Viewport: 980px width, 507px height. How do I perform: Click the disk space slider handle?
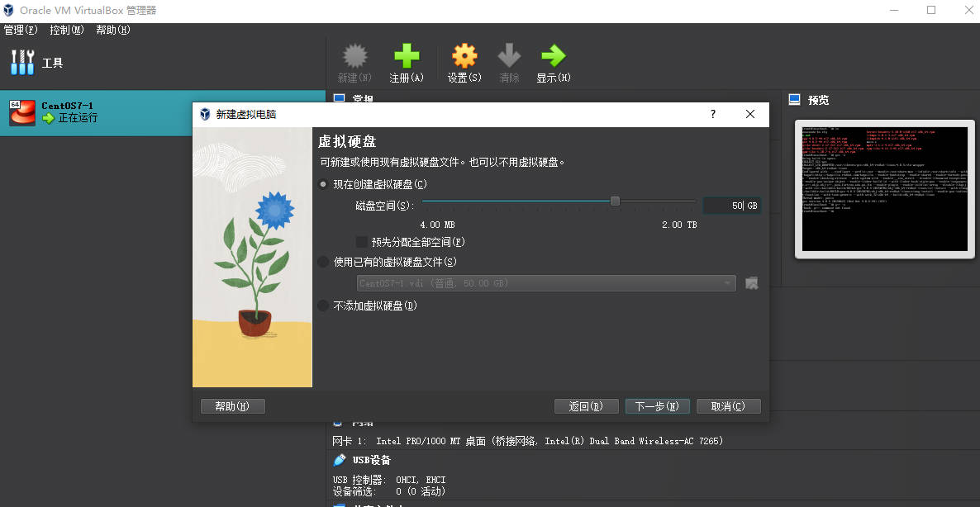[x=615, y=201]
